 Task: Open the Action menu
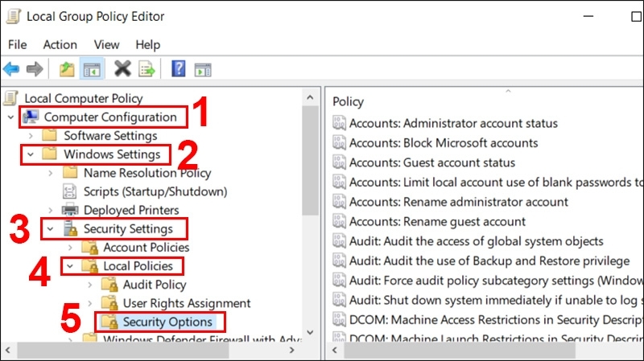pyautogui.click(x=60, y=44)
